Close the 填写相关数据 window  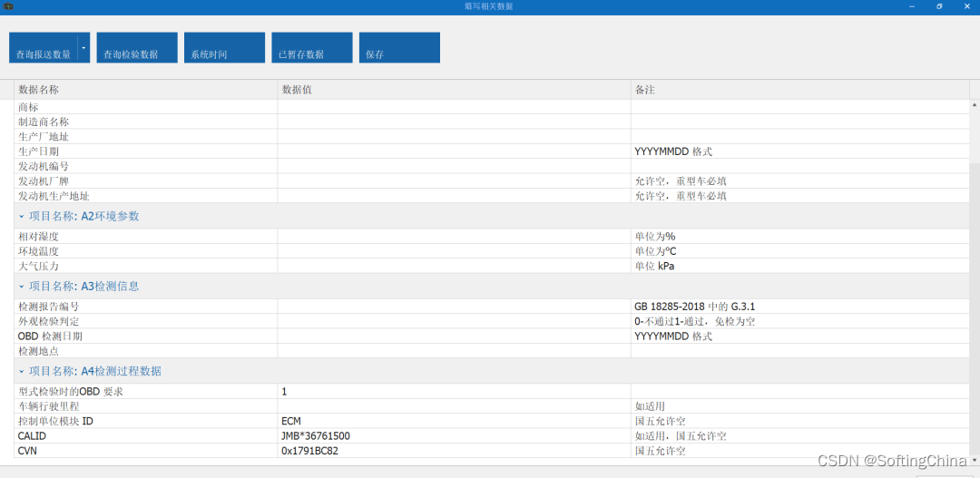[x=967, y=6]
